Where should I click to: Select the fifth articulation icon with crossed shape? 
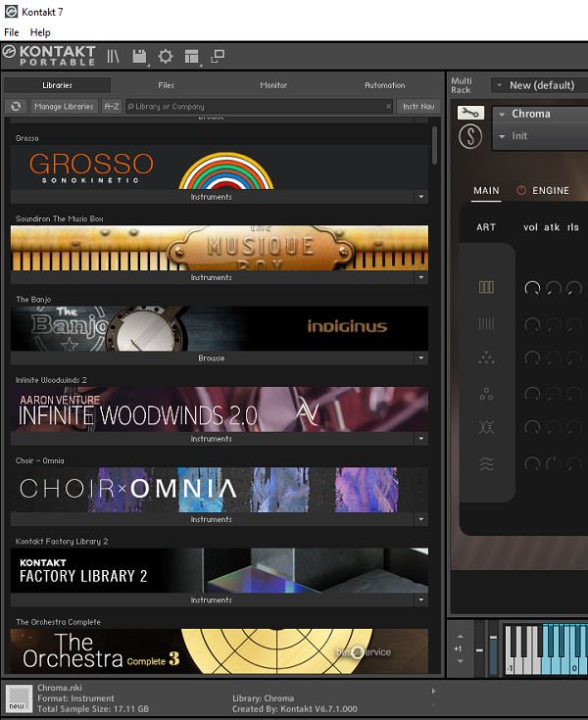486,427
